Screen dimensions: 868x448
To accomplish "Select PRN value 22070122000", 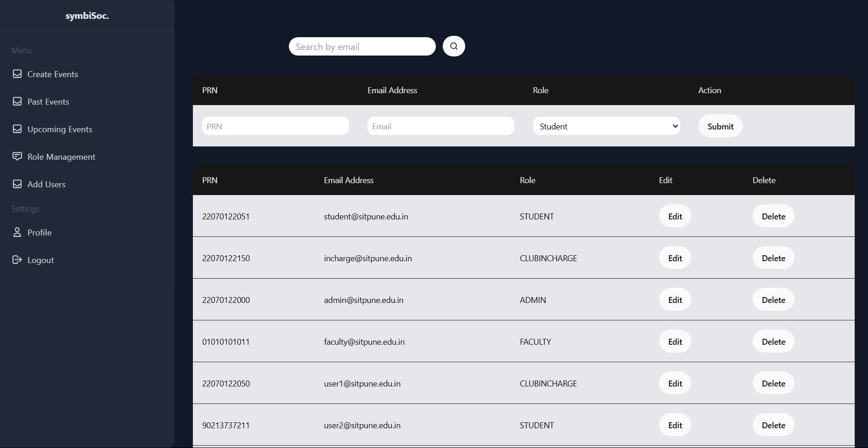I will pos(226,300).
